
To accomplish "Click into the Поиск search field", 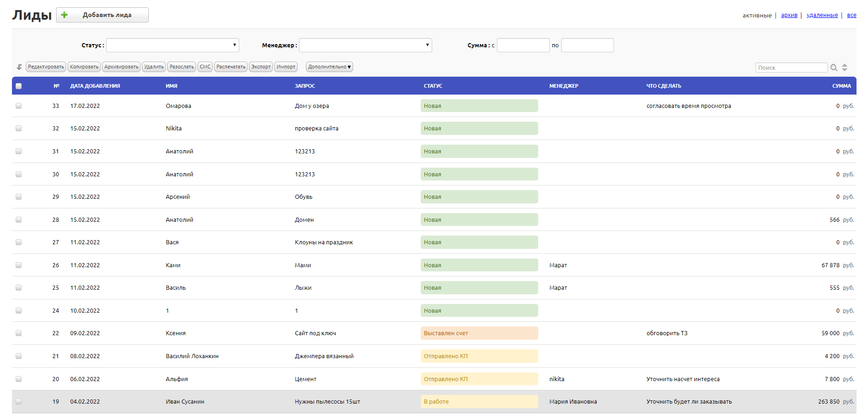I will (x=791, y=67).
